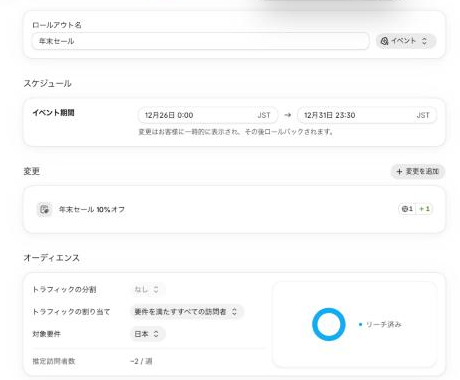Screen dimensions: 460x380
Task: Open the 要件を満たすすべての訪問者 dropdown
Action: coord(186,312)
